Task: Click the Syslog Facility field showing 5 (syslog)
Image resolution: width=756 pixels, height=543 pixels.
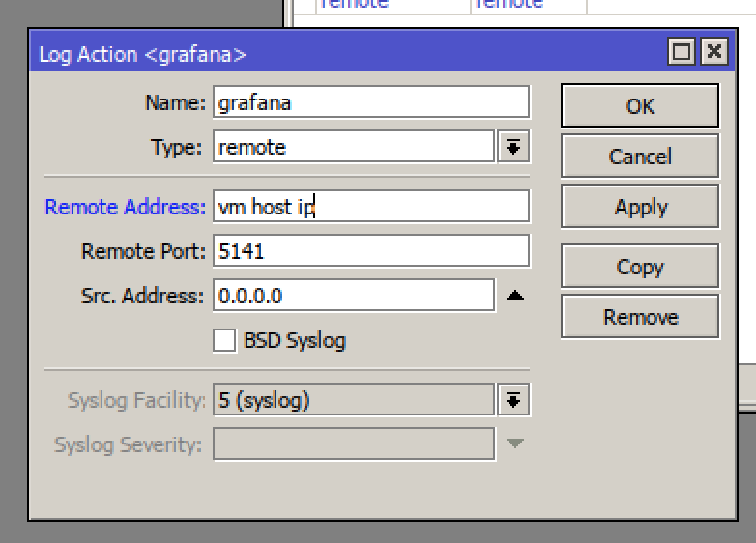Action: (354, 399)
